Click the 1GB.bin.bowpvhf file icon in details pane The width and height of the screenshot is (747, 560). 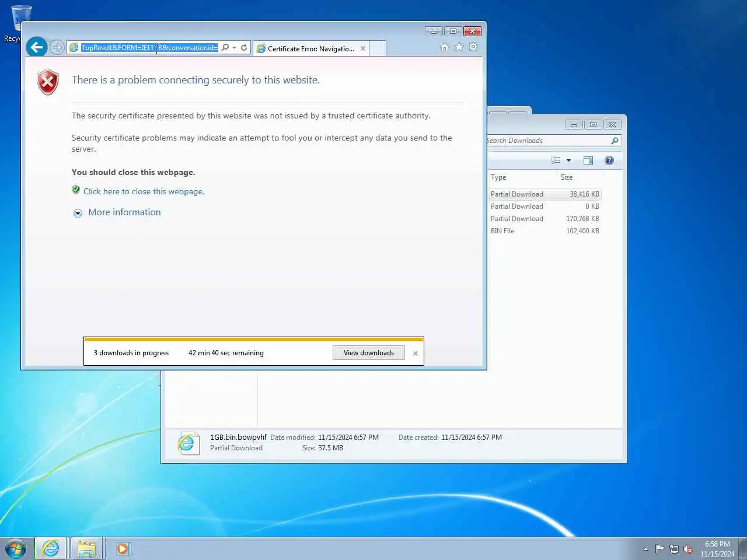(x=187, y=443)
